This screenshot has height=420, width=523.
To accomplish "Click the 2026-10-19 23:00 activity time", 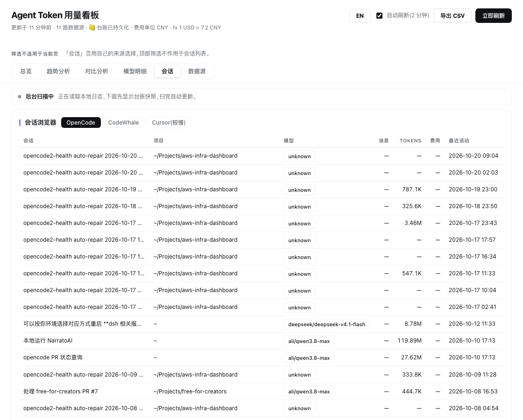I will pos(473,189).
